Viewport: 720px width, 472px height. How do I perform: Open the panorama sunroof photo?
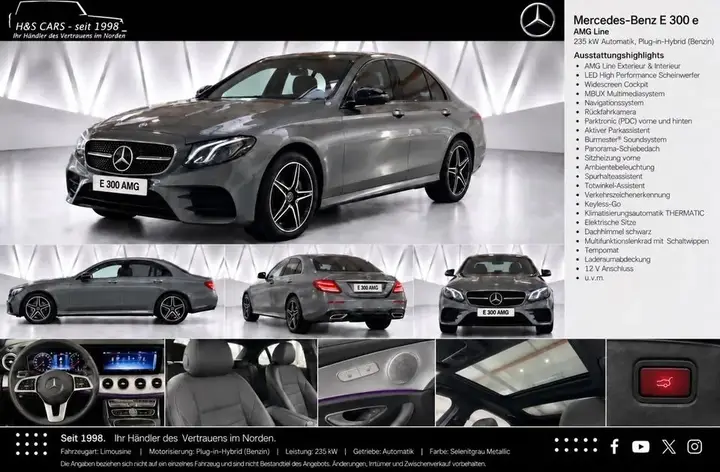tap(520, 383)
